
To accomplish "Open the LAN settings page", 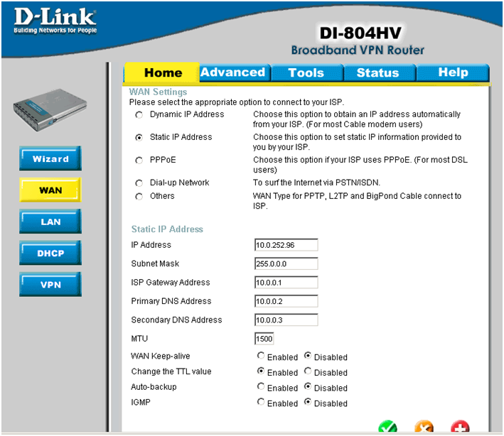I will (50, 222).
